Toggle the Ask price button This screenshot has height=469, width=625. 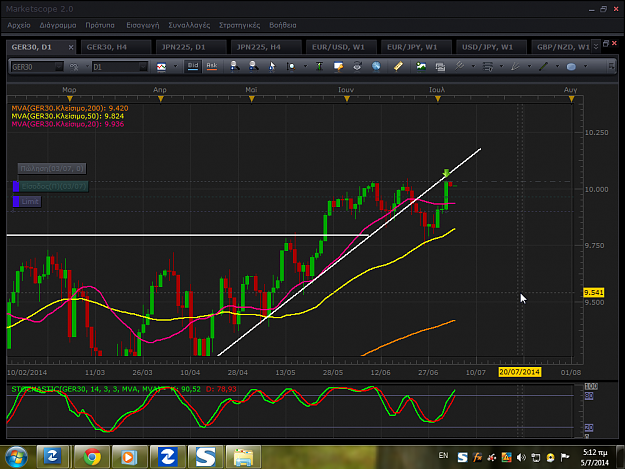[x=212, y=66]
